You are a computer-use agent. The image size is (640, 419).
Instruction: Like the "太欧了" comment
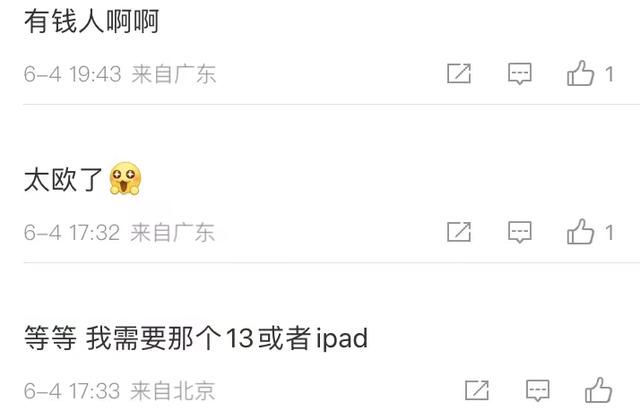click(580, 232)
